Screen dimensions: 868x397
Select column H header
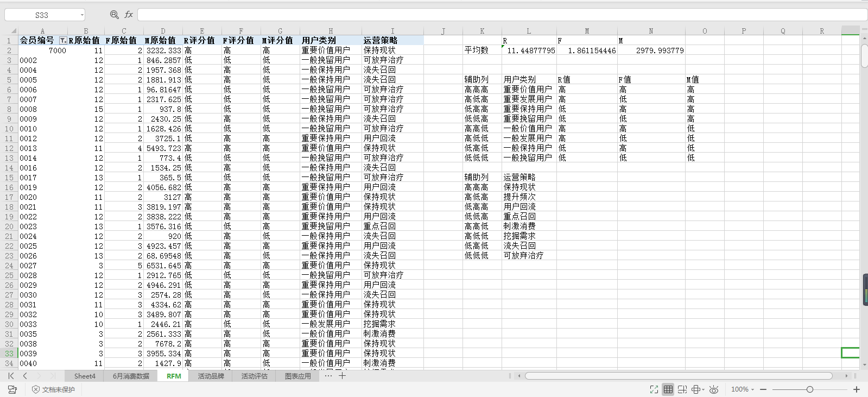[x=331, y=31]
